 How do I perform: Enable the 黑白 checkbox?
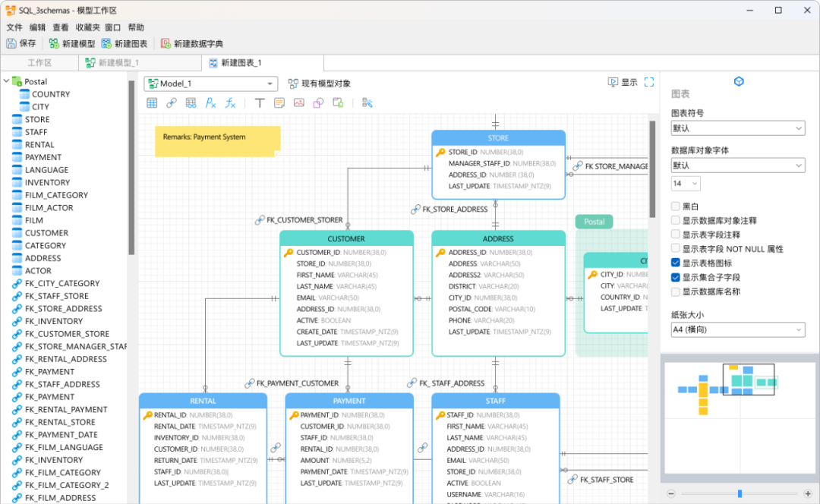pos(675,206)
